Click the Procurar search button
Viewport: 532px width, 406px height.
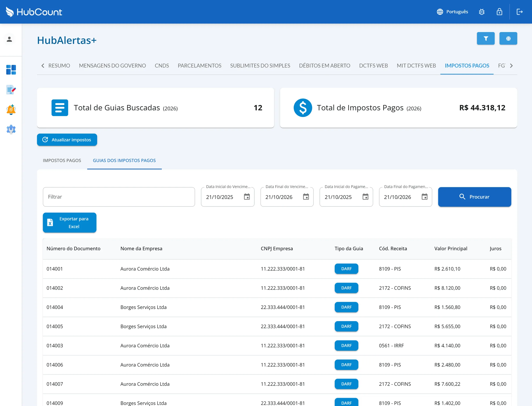click(x=474, y=197)
